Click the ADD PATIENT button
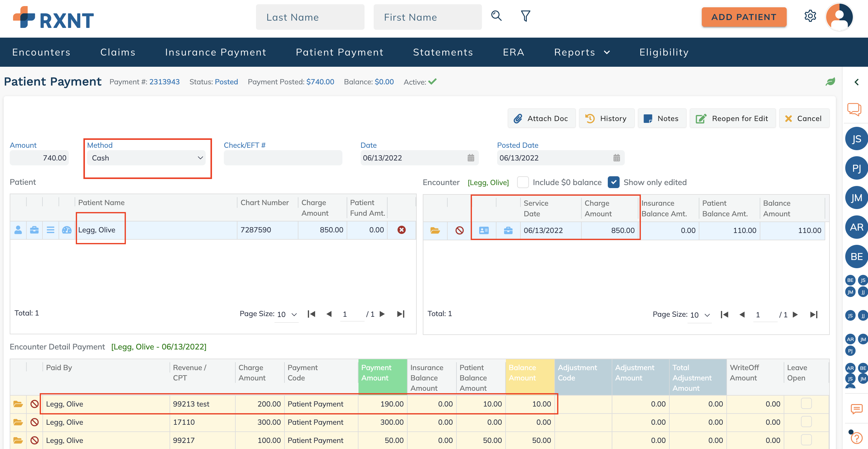The height and width of the screenshot is (449, 868). click(x=744, y=17)
